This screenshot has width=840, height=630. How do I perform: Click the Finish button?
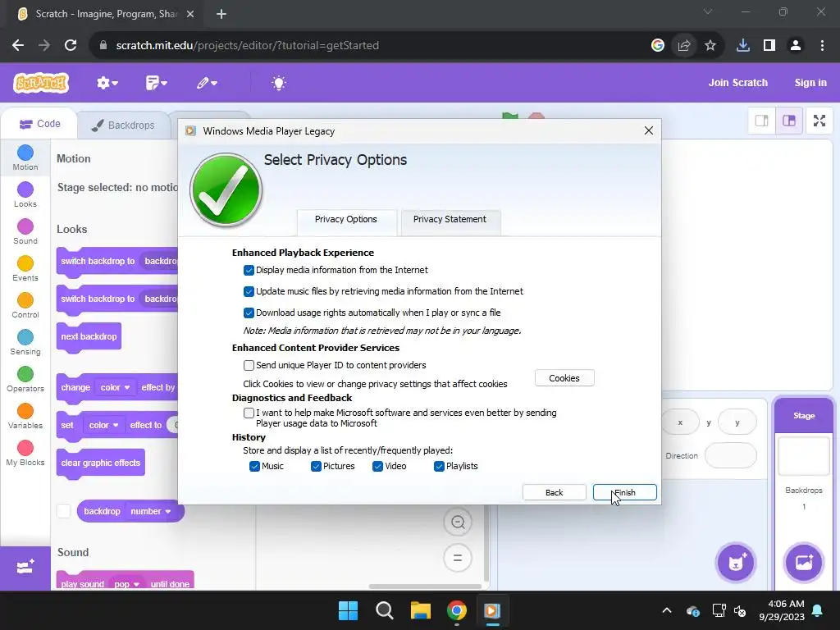tap(624, 492)
